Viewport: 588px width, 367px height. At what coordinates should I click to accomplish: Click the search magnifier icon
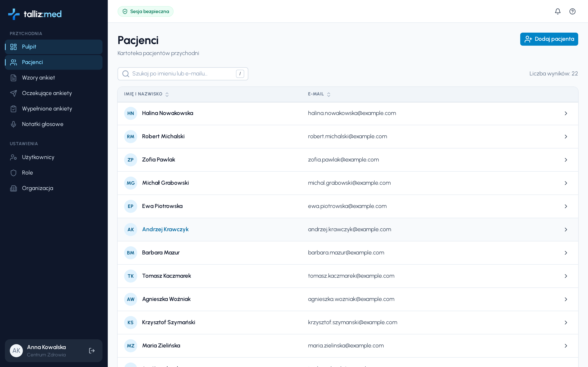click(x=126, y=74)
